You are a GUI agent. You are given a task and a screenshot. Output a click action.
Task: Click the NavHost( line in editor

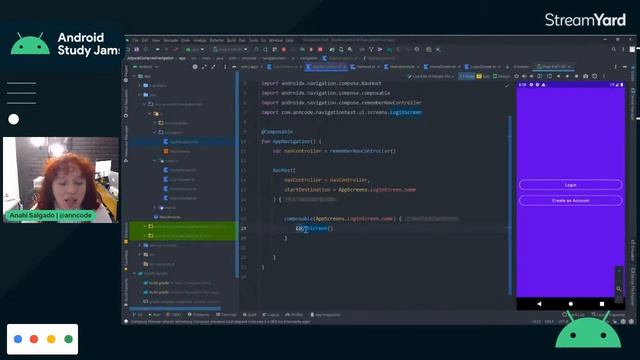[284, 170]
